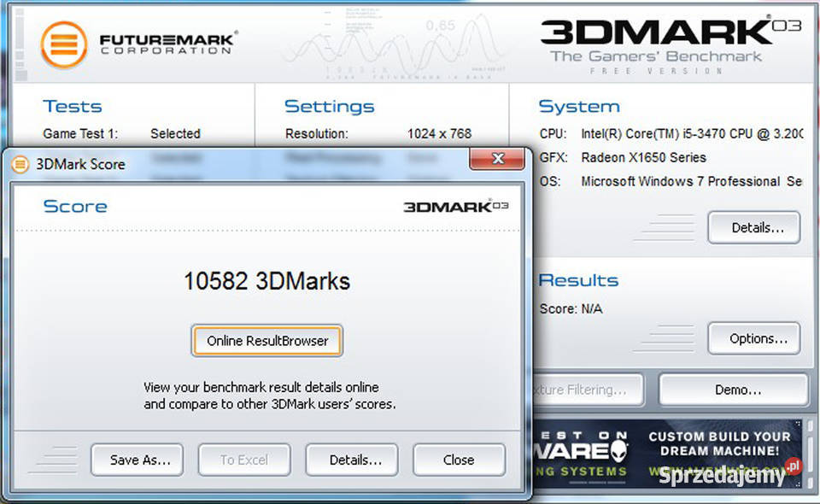Click the Demo... button

734,390
